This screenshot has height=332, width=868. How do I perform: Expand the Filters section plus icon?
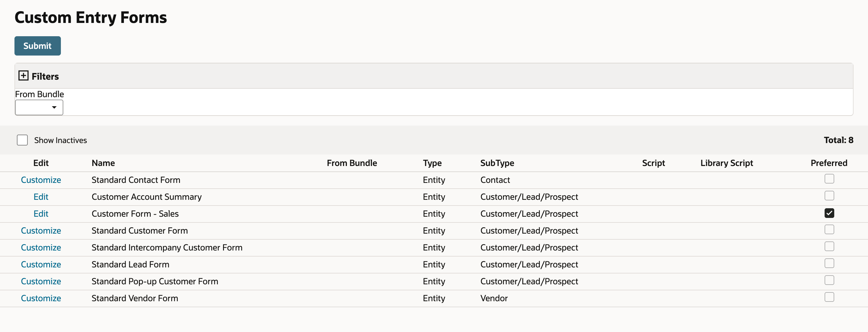23,75
